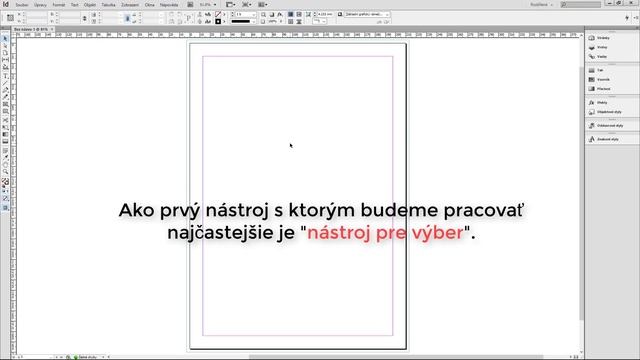The image size is (640, 360).
Task: Open the Okna menu
Action: click(x=149, y=5)
